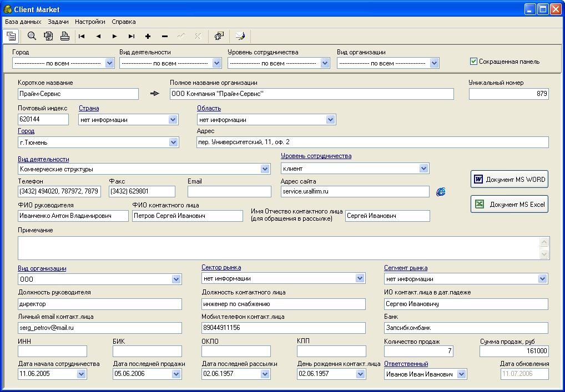Screen dimensions: 565x392
Task: Click the Примечание scrollbar down arrow
Action: pyautogui.click(x=544, y=254)
